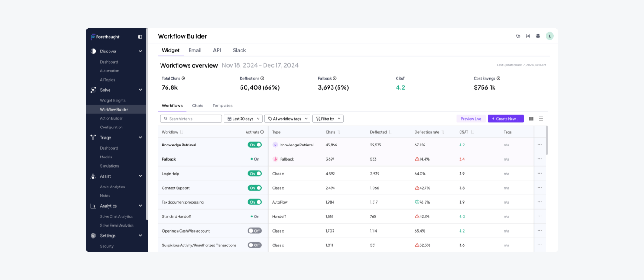Open the three-dot menu for Login Help
This screenshot has height=280, width=644.
click(540, 174)
